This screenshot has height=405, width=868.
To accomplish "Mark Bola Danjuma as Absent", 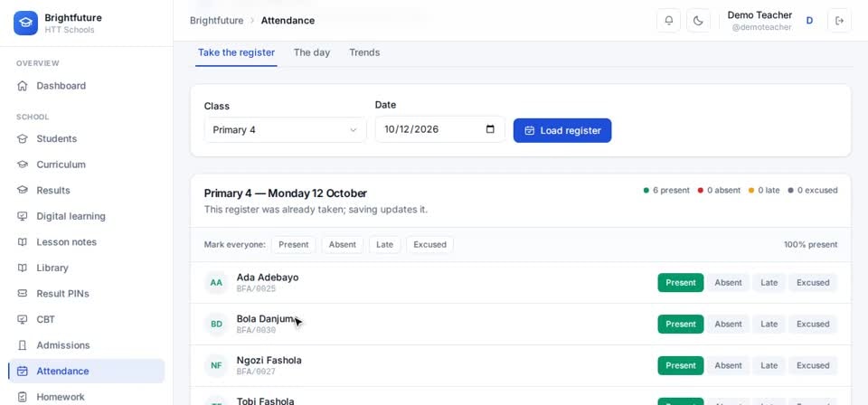I will 728,325.
